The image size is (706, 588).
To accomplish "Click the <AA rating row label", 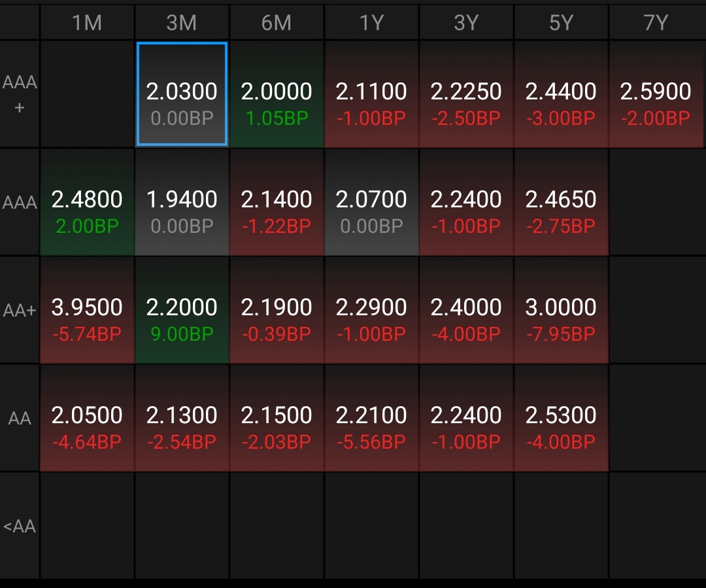I will [20, 526].
